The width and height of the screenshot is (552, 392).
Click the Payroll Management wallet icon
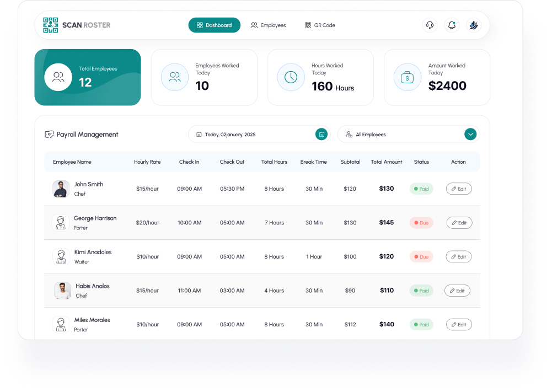tap(49, 134)
